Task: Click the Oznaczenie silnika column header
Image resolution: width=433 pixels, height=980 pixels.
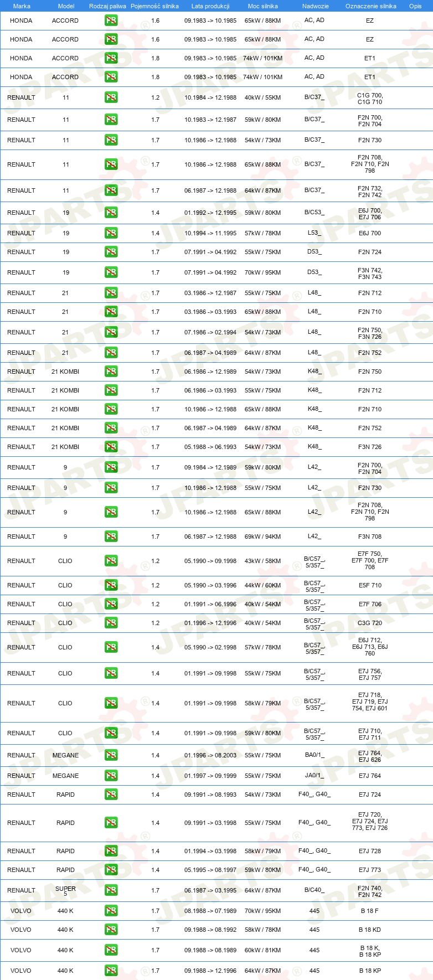Action: (371, 6)
